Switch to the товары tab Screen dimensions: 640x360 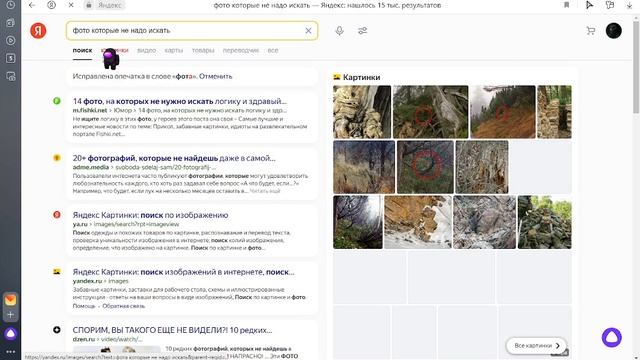[x=203, y=50]
